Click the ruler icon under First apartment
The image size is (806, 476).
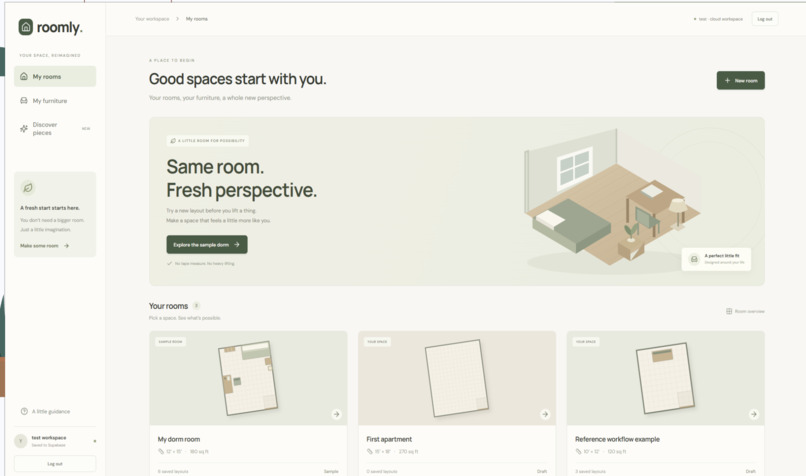[x=370, y=451]
